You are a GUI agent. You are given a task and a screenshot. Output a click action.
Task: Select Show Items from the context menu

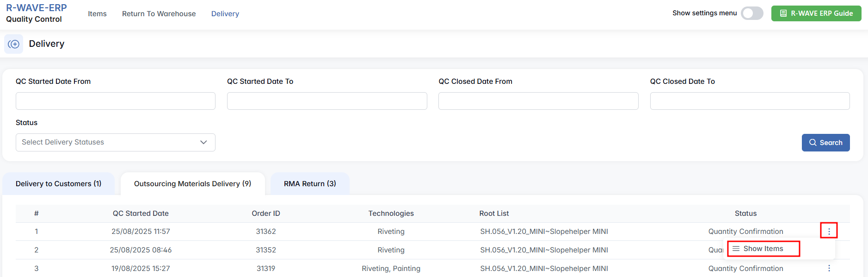[763, 249]
